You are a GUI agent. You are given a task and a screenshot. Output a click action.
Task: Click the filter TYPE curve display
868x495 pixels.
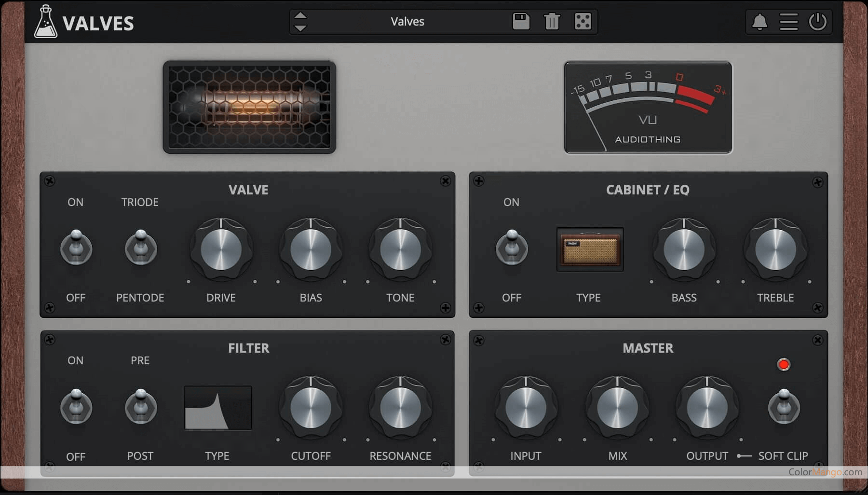(217, 407)
